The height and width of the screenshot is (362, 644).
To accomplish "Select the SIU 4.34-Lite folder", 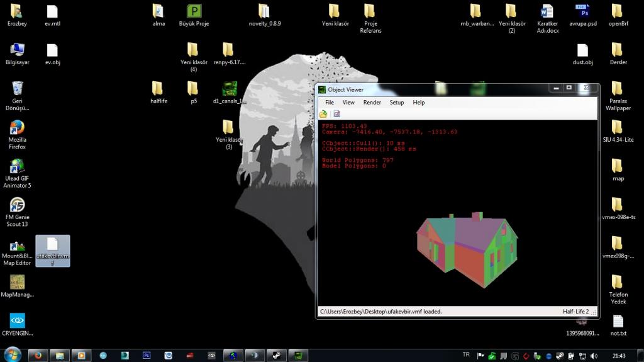I will 618,131.
